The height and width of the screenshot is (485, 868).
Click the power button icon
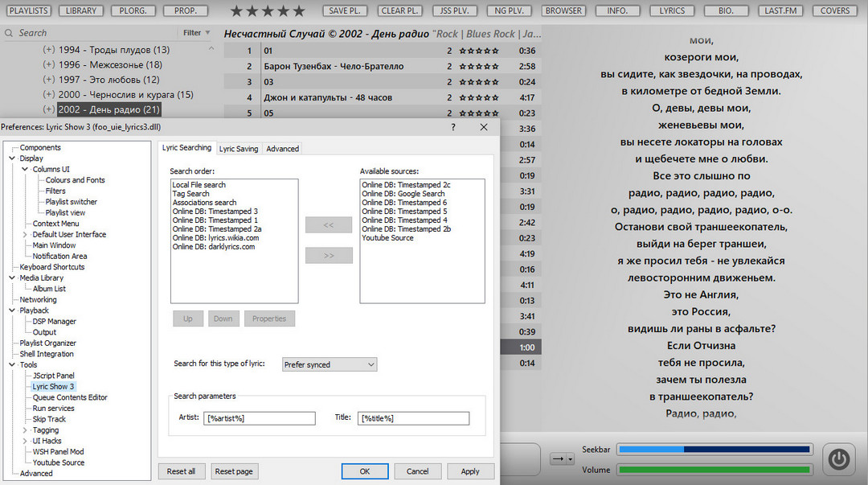coord(838,458)
